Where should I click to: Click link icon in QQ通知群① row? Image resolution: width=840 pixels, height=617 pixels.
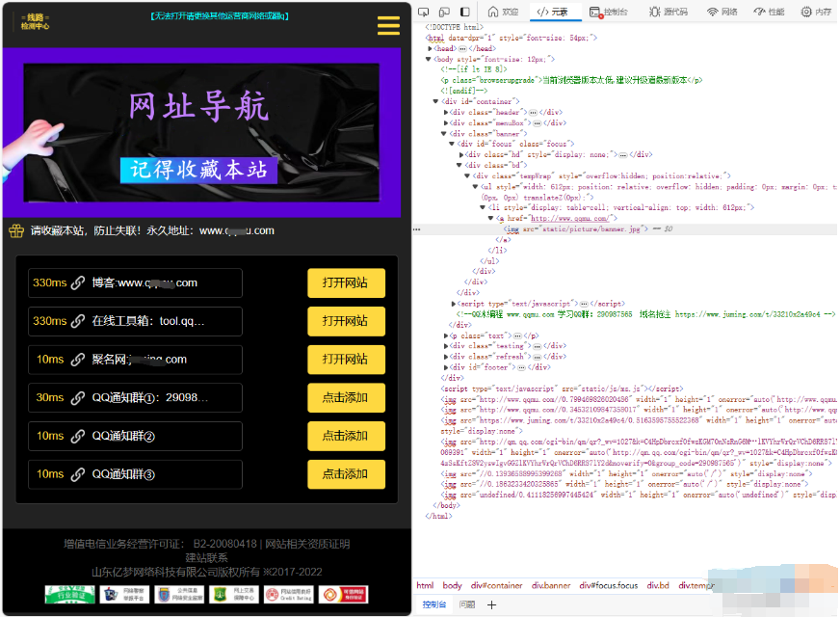point(78,398)
